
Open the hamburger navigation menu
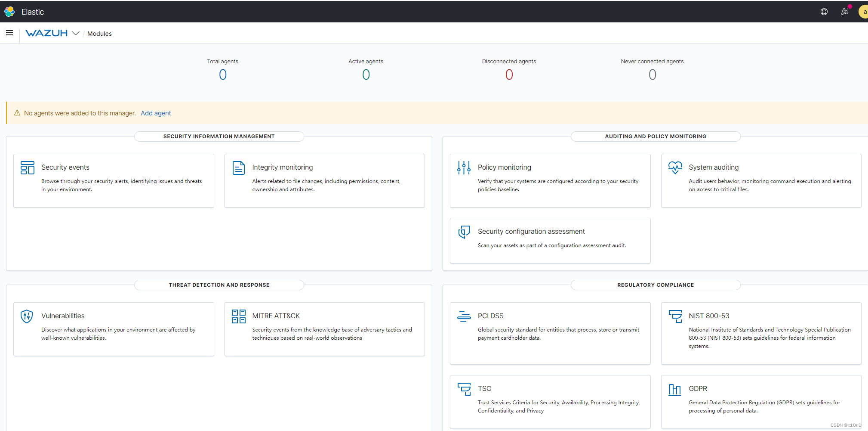[9, 33]
